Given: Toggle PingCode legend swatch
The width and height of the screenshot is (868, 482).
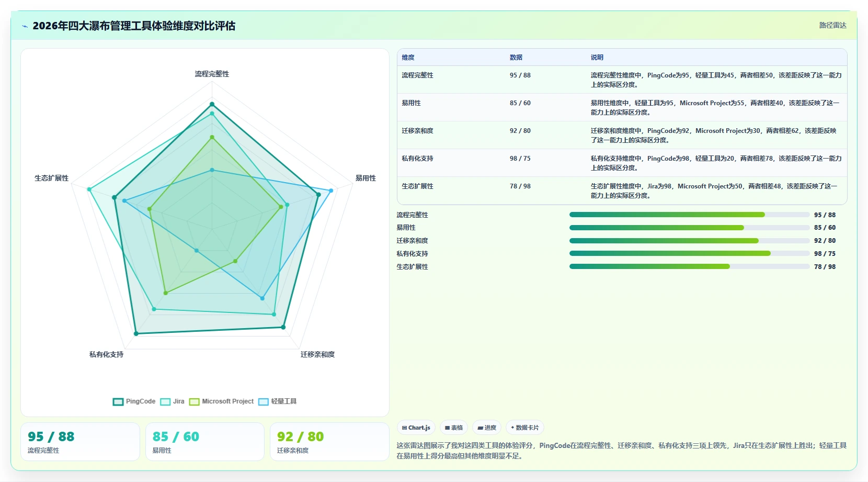Looking at the screenshot, I should coord(118,401).
